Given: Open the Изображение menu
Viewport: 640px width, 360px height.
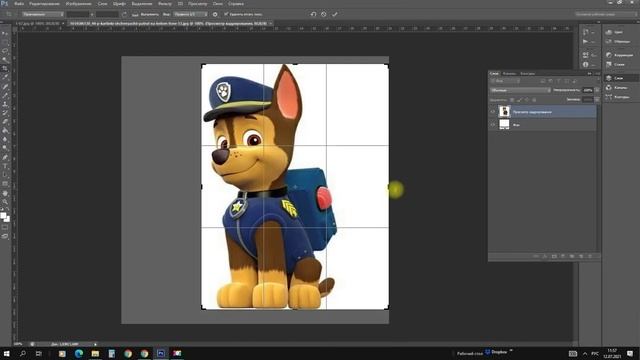Looking at the screenshot, I should (x=78, y=4).
